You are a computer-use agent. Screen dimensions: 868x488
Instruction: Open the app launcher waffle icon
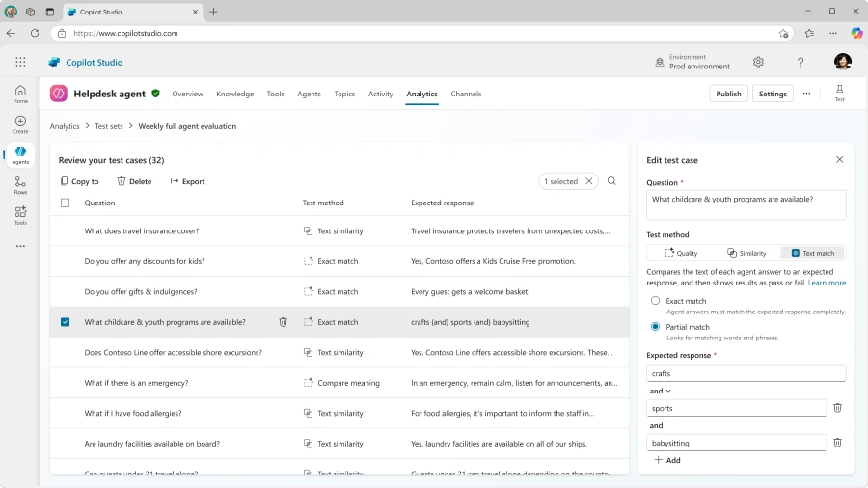20,62
